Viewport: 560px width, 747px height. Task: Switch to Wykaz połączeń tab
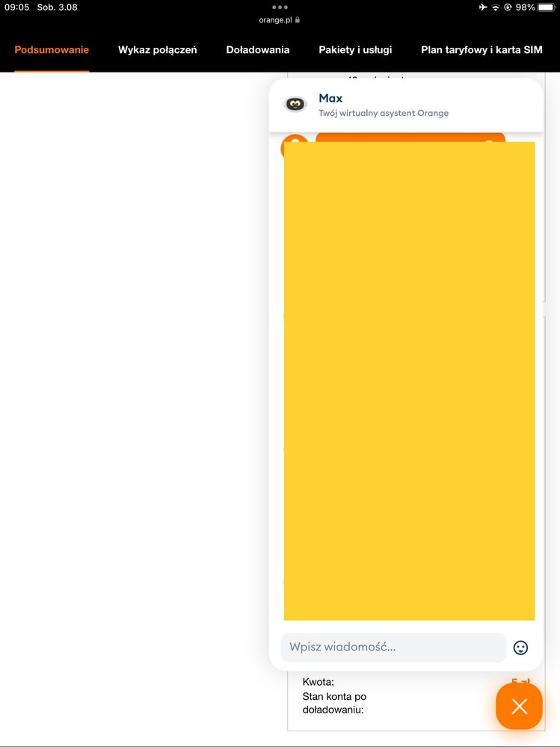click(x=157, y=50)
